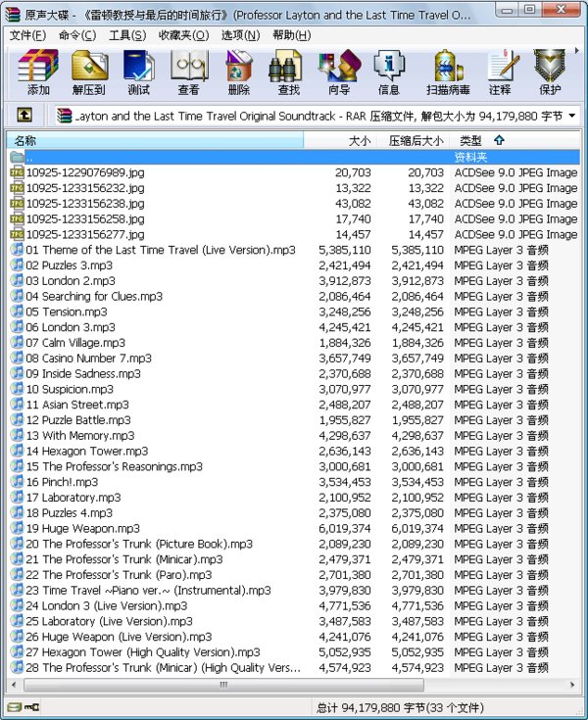Image resolution: width=588 pixels, height=720 pixels.
Task: Click the 查看 (View) toolbar icon
Action: pos(189,73)
